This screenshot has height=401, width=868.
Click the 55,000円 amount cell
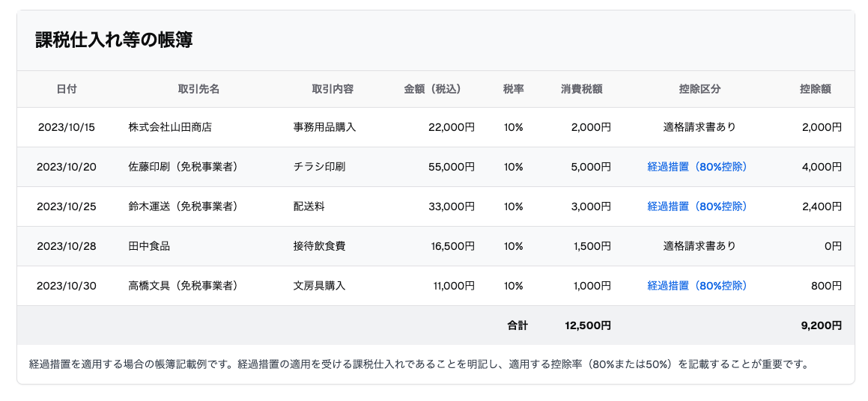click(451, 167)
